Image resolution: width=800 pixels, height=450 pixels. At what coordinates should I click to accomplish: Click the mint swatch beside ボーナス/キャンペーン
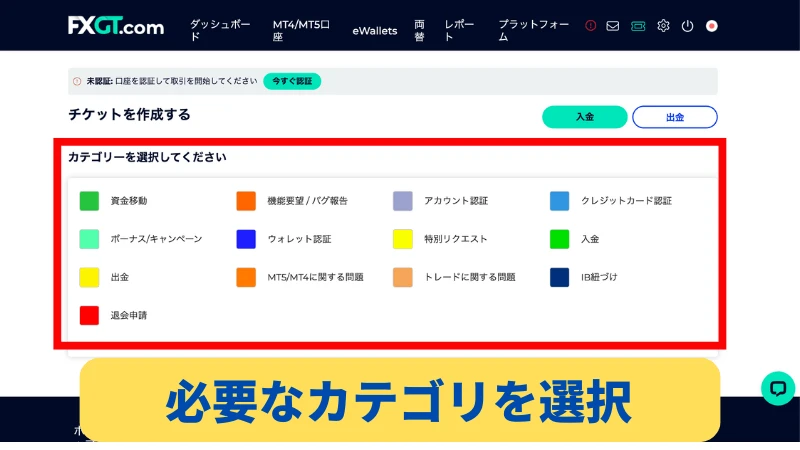click(89, 239)
